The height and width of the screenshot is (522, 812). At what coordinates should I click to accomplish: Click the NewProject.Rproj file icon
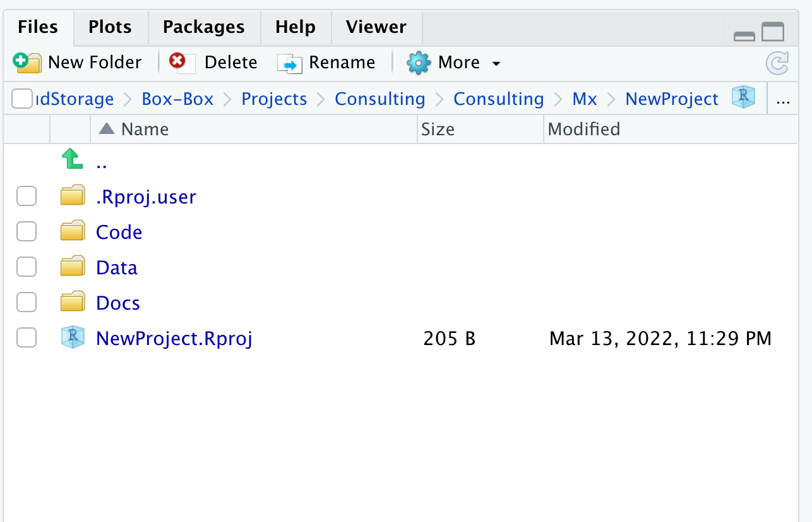[x=73, y=338]
